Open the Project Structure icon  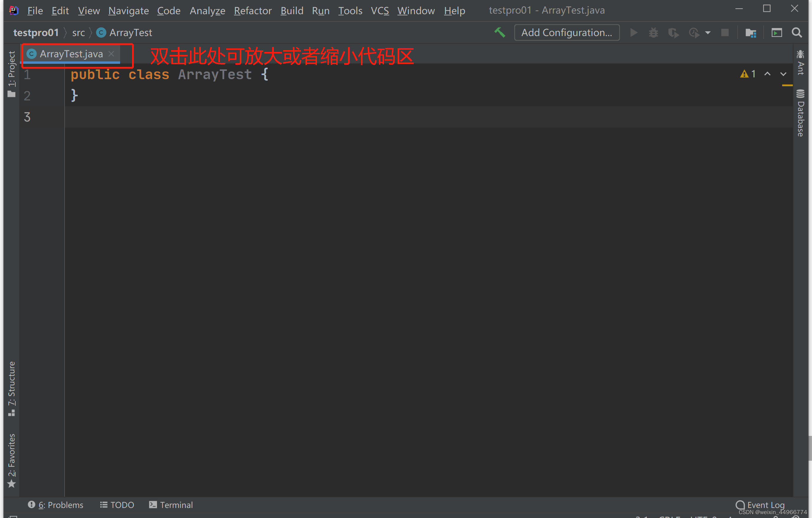click(751, 32)
